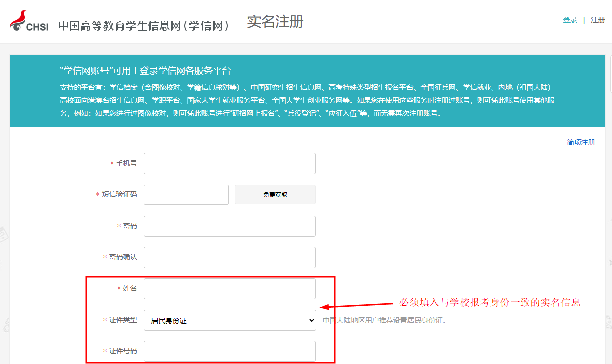
Task: Click the 手机号 field label
Action: [x=126, y=164]
